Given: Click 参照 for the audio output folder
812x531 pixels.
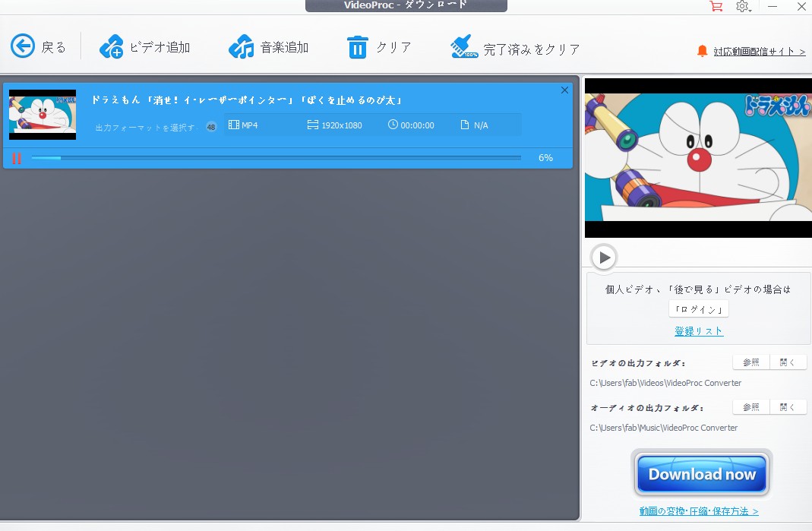Looking at the screenshot, I should click(751, 407).
